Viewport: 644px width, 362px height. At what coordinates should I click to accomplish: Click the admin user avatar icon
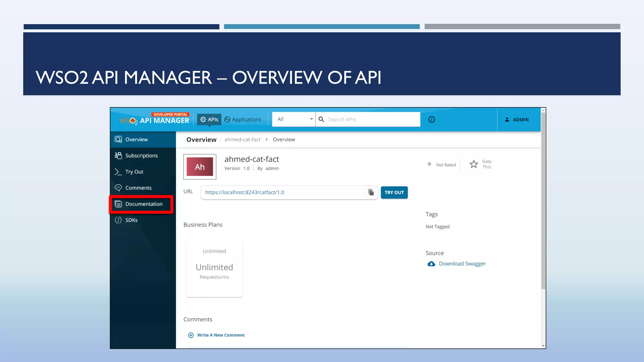click(x=507, y=119)
